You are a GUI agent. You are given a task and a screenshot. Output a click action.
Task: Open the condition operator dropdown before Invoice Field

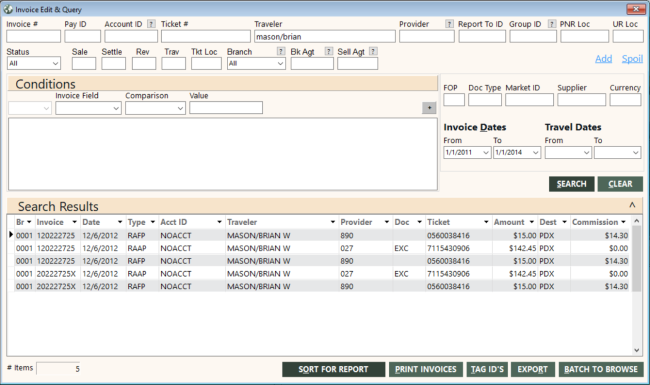pos(30,108)
